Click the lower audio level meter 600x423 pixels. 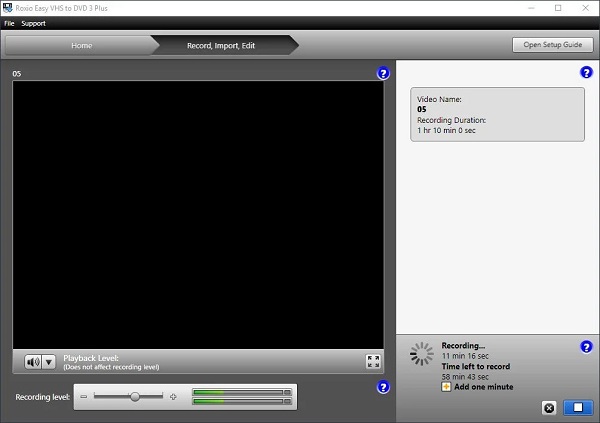tap(242, 401)
